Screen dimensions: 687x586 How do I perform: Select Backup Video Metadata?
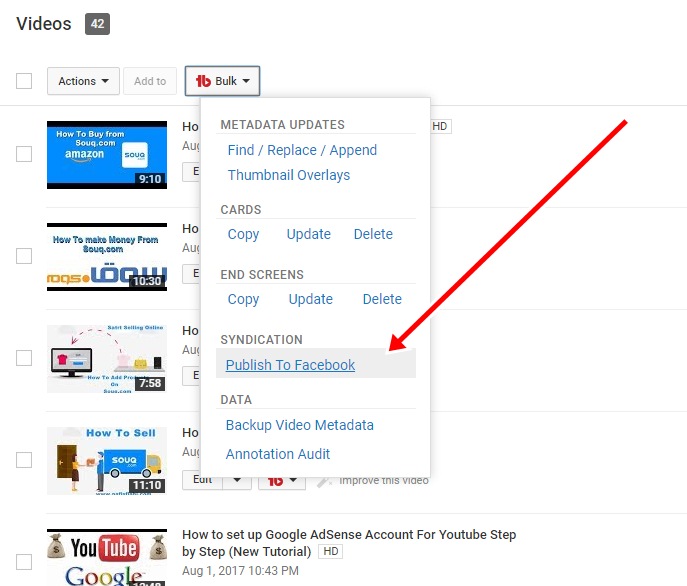click(x=300, y=425)
